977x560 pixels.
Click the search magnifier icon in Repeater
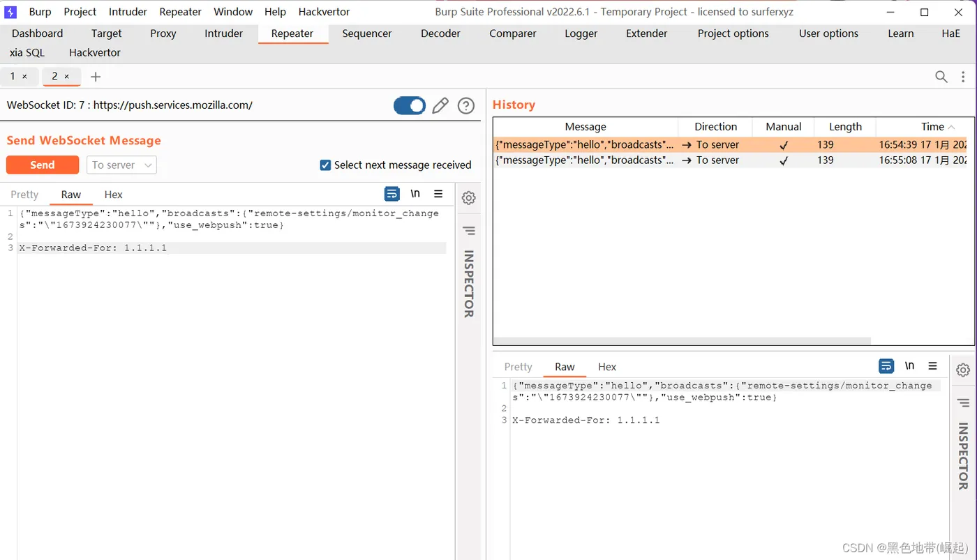pyautogui.click(x=941, y=77)
